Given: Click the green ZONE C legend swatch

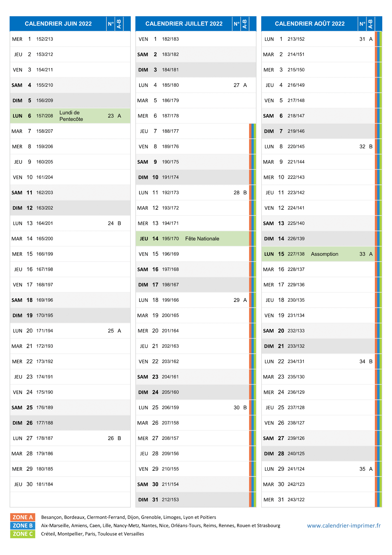Looking at the screenshot, I should [23, 534].
